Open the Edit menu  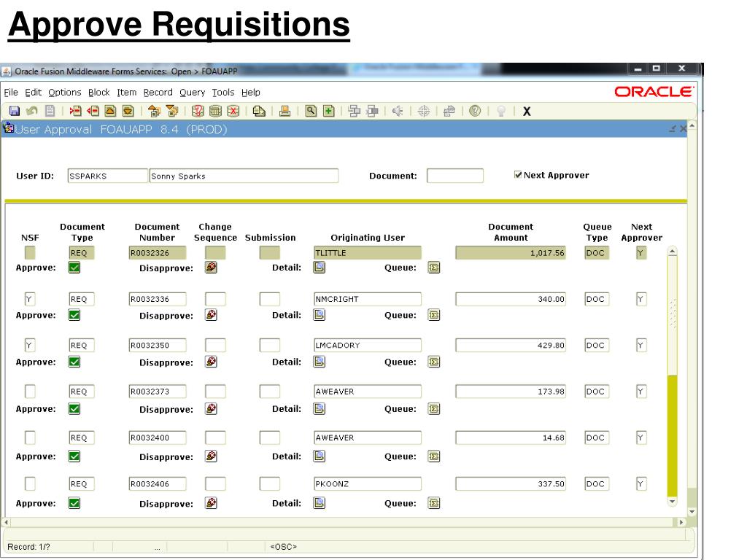point(34,93)
